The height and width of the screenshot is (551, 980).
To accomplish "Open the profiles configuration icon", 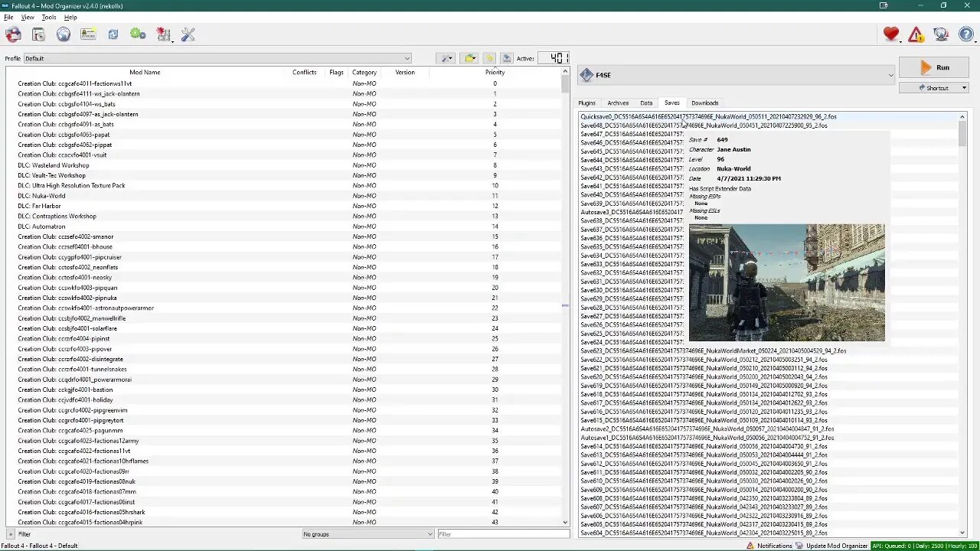I will (x=88, y=34).
